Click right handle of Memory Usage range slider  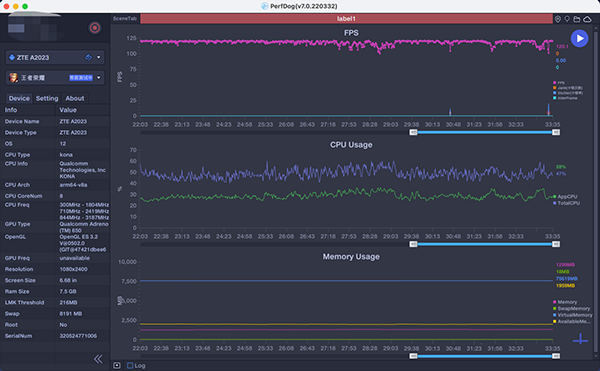556,356
